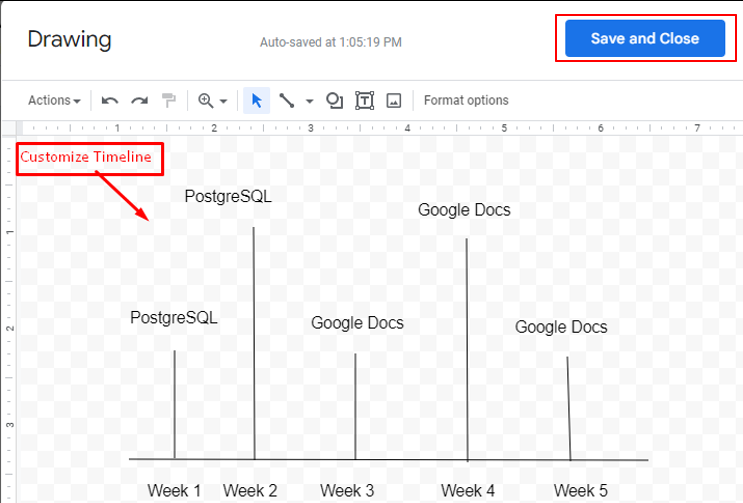Click the Undo arrow icon
Image resolution: width=743 pixels, height=503 pixels.
(x=109, y=100)
